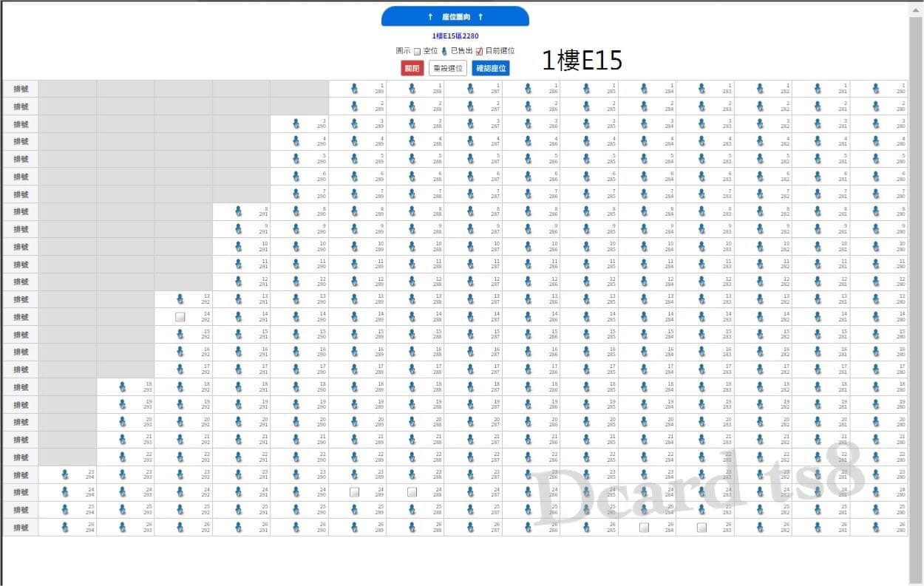
Task: Click the red 關閉 close button
Action: [x=412, y=69]
